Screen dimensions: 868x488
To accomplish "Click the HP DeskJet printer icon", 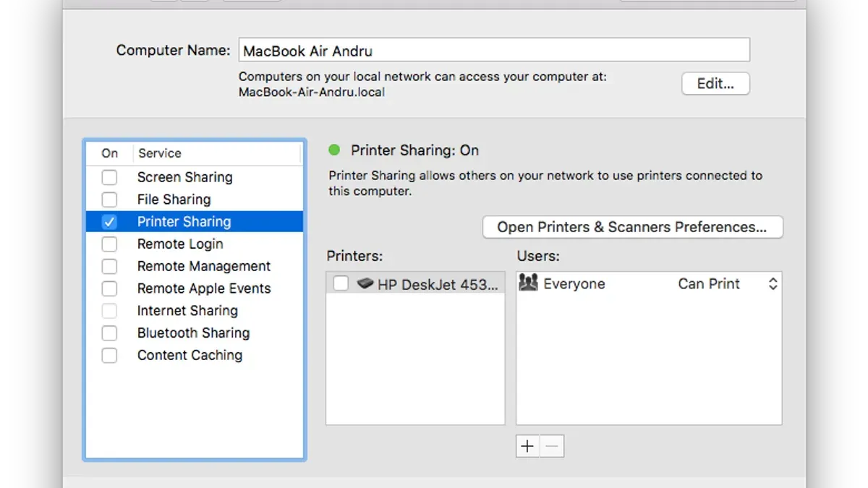I will [365, 284].
